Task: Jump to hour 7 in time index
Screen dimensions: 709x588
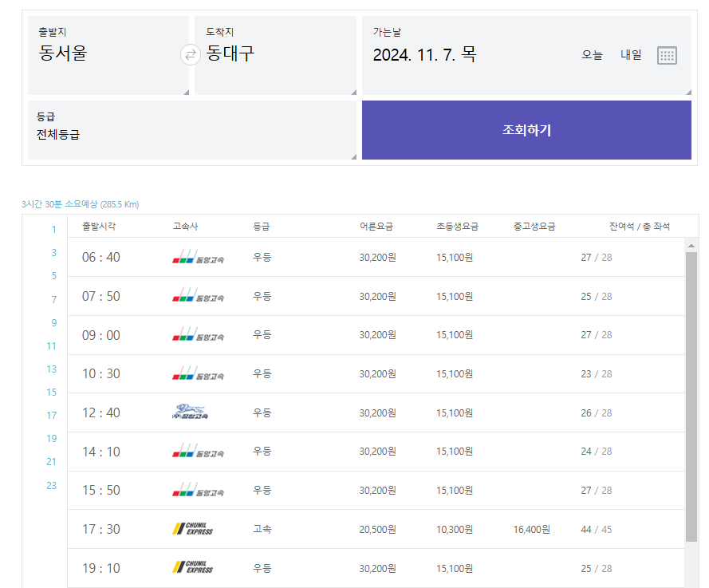Action: click(x=53, y=299)
